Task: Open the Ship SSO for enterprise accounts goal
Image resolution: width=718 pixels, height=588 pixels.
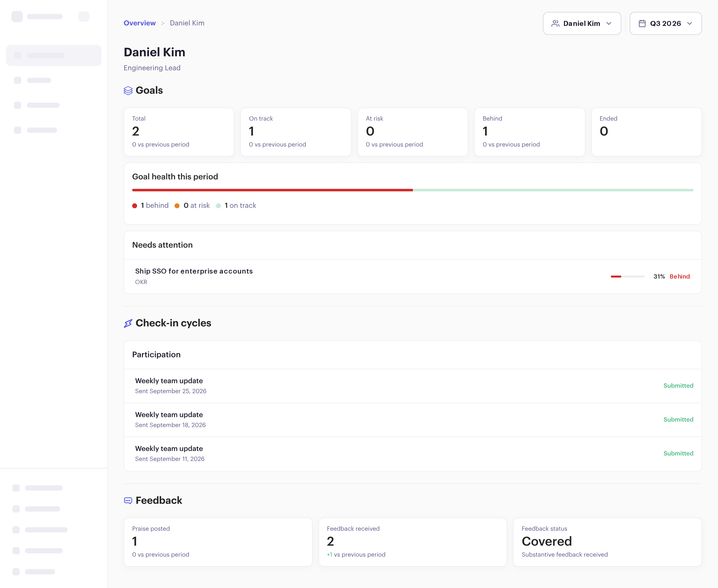Action: pos(412,276)
